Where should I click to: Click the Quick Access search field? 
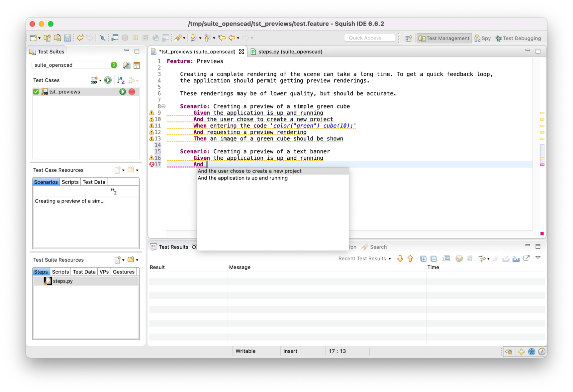click(x=369, y=38)
